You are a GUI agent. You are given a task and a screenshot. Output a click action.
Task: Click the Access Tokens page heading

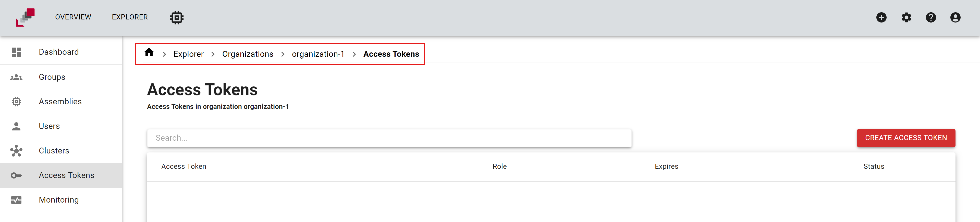[x=202, y=90]
